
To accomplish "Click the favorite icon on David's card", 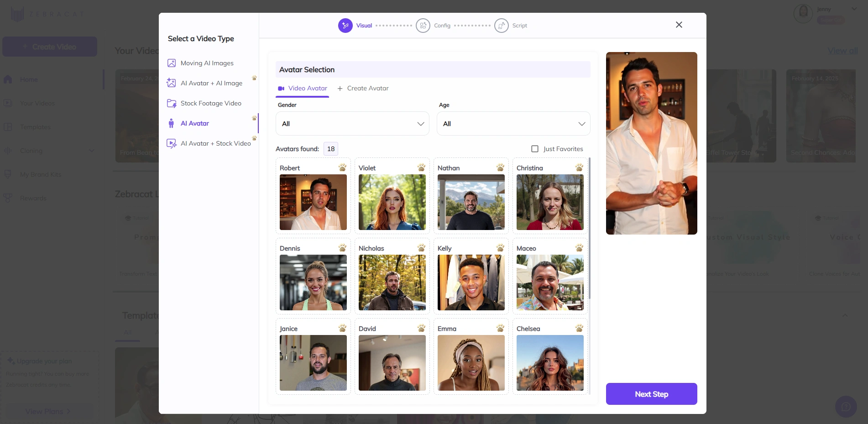I will (x=421, y=328).
